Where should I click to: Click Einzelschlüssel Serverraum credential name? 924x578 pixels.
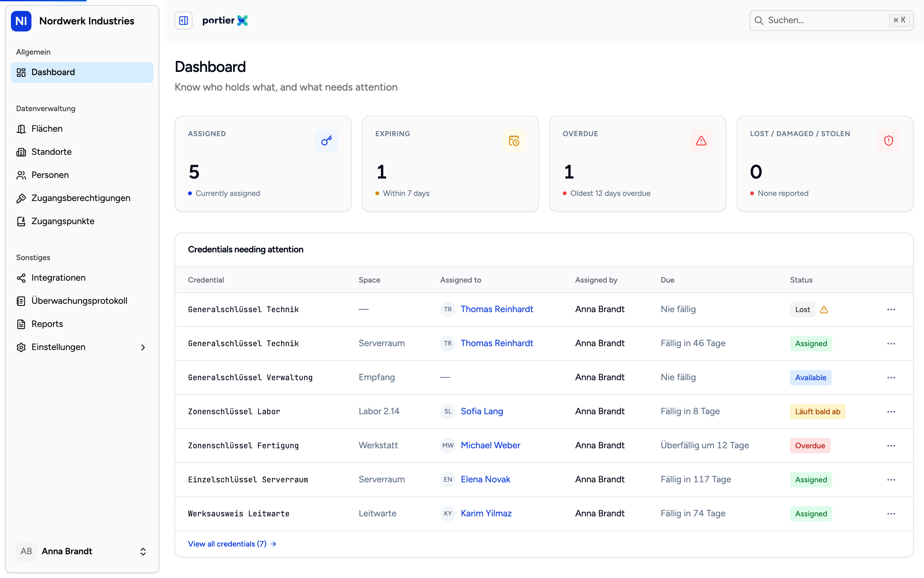click(x=248, y=480)
